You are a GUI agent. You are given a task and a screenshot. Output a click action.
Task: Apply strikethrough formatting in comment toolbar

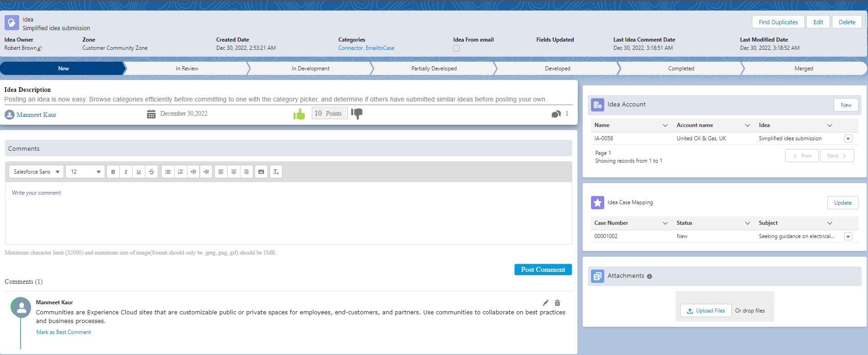[151, 172]
